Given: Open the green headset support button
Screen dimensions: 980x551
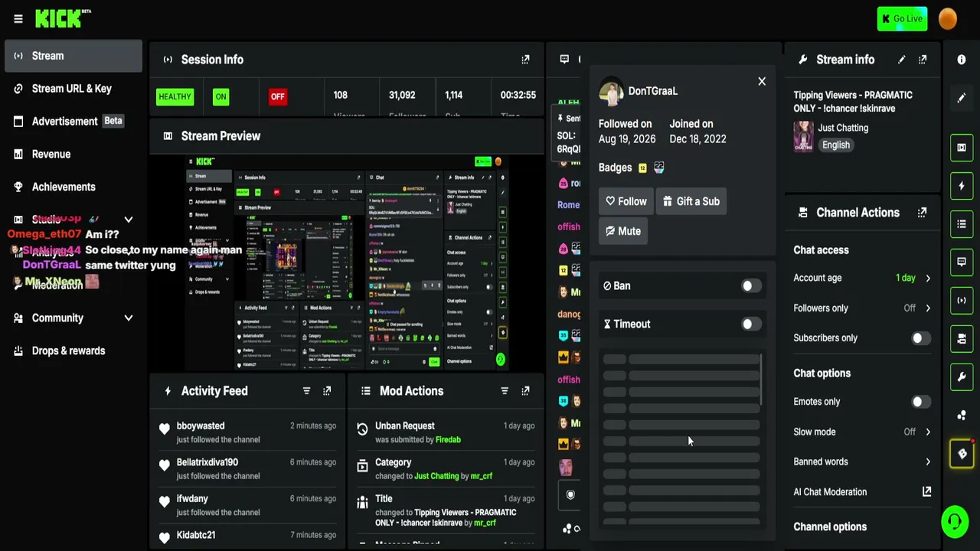Looking at the screenshot, I should [x=955, y=522].
